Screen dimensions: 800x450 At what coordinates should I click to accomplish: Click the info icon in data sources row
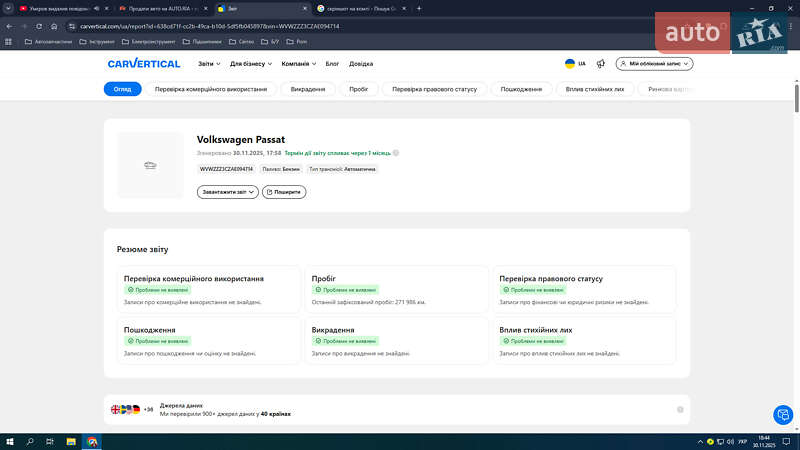(680, 410)
